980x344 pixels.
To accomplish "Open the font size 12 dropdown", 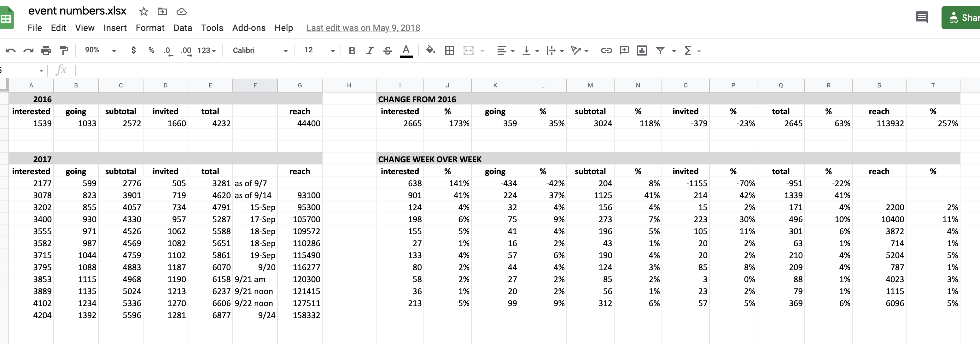I will pyautogui.click(x=319, y=50).
